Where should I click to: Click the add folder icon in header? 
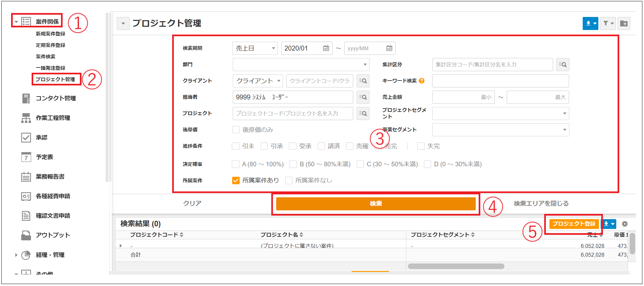point(624,23)
